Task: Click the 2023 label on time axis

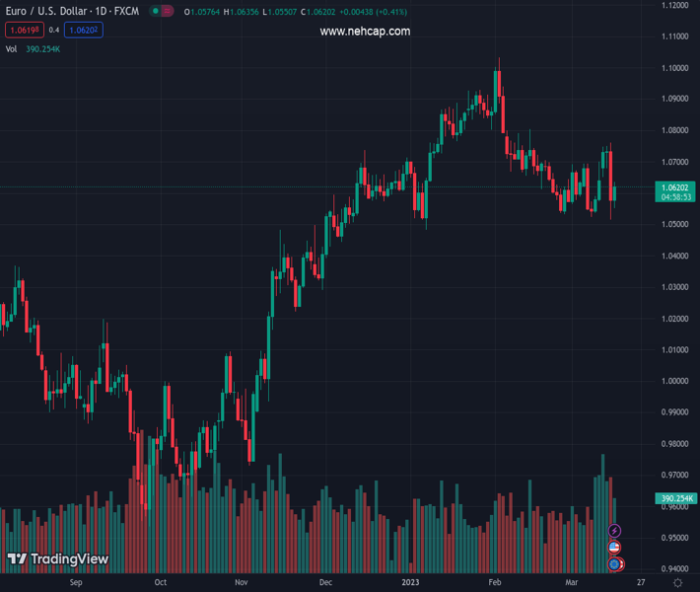Action: point(411,583)
